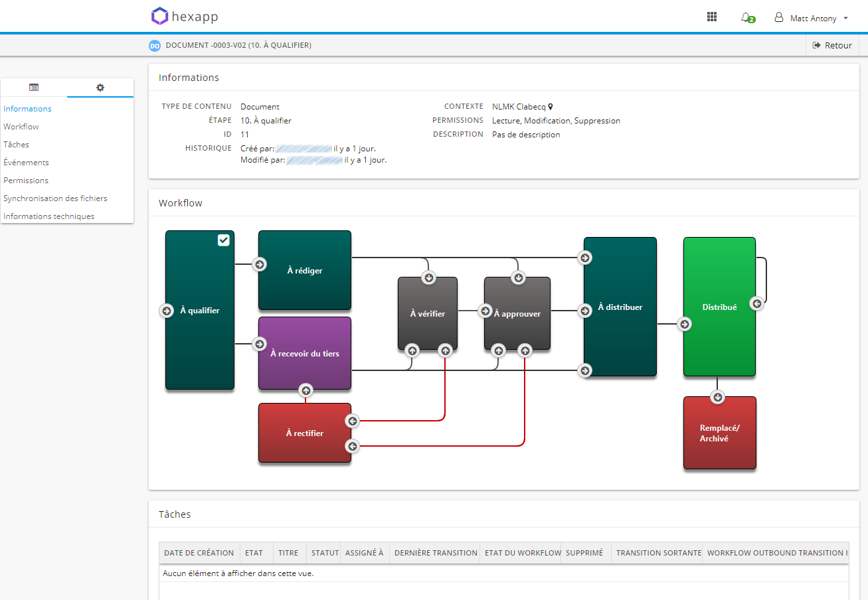Click the left entry arrow on À approuver
The width and height of the screenshot is (868, 600).
(485, 311)
